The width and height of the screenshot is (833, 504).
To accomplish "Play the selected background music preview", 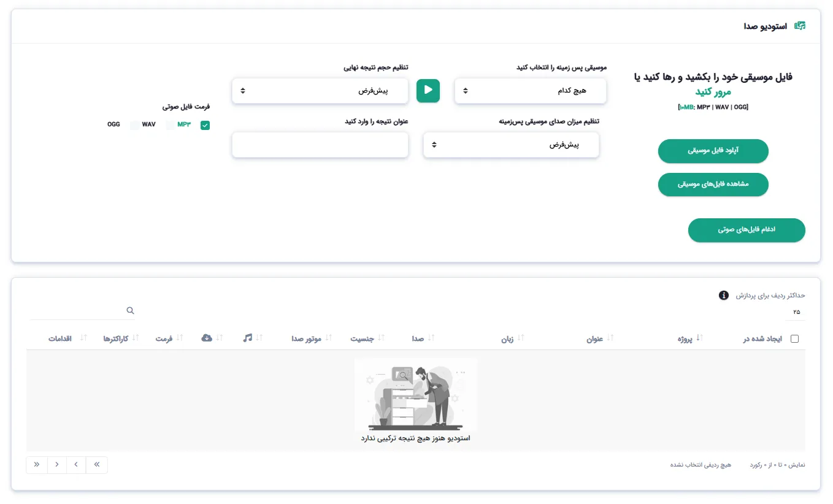I will [428, 91].
